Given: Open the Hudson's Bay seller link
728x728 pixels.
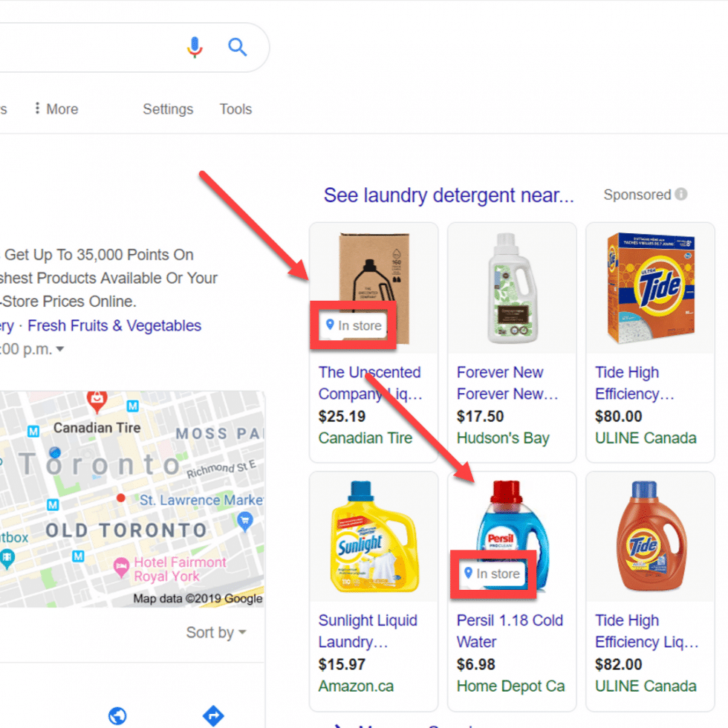Looking at the screenshot, I should [503, 438].
